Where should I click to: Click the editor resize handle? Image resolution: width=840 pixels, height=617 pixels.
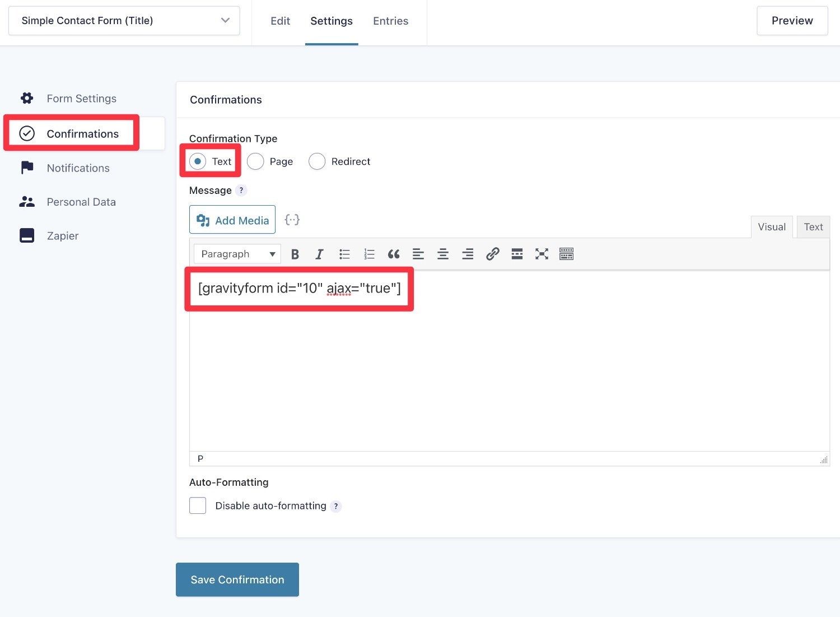click(824, 460)
